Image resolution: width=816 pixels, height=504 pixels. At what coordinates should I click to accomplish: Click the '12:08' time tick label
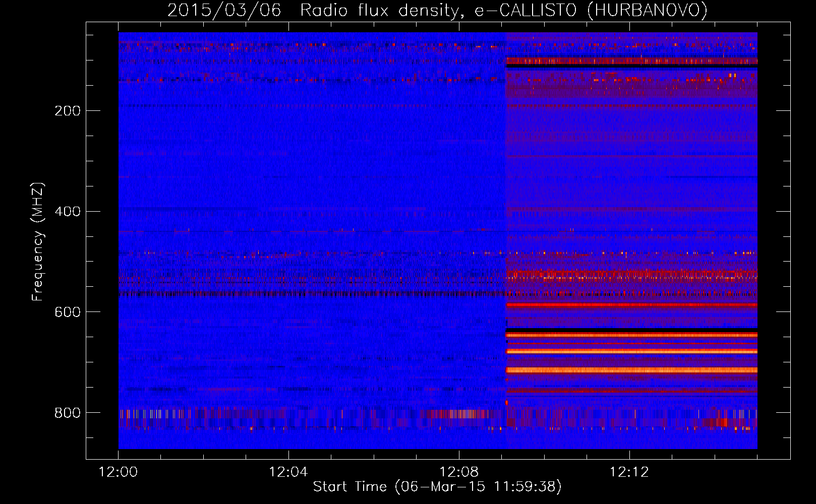[459, 472]
